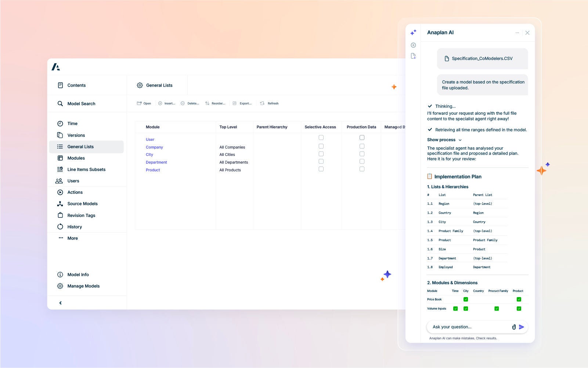Image resolution: width=588 pixels, height=368 pixels.
Task: Toggle Price Book Product checkbox
Action: coord(519,299)
